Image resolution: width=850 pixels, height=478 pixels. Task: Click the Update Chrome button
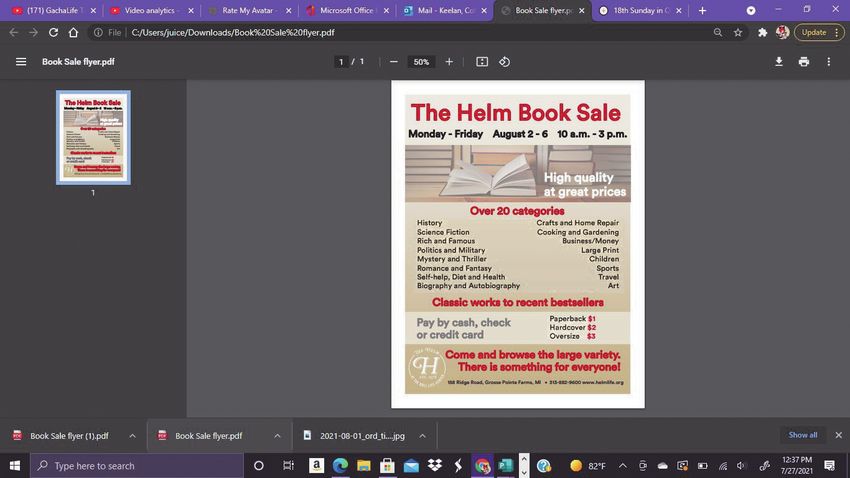click(x=820, y=33)
